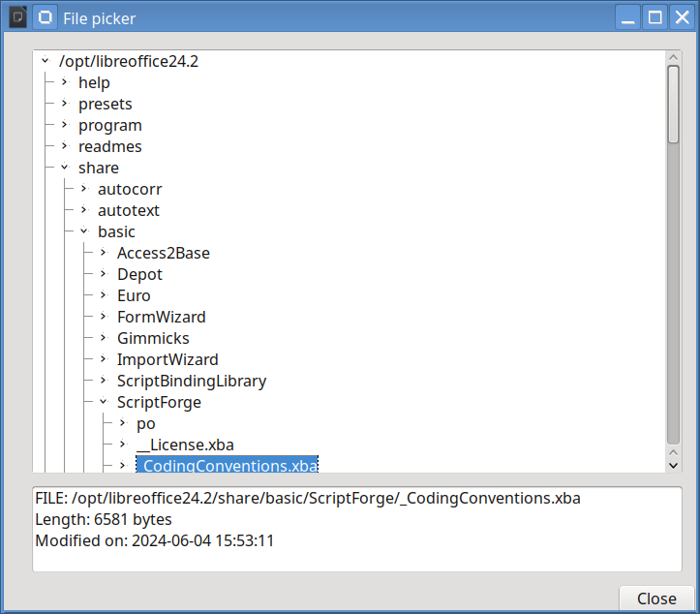Expand the presets folder

click(65, 104)
